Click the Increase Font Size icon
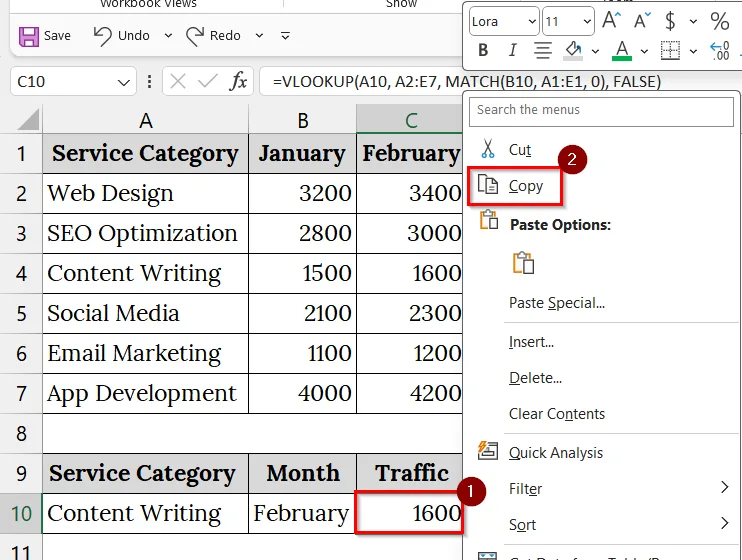The image size is (742, 560). click(x=611, y=21)
